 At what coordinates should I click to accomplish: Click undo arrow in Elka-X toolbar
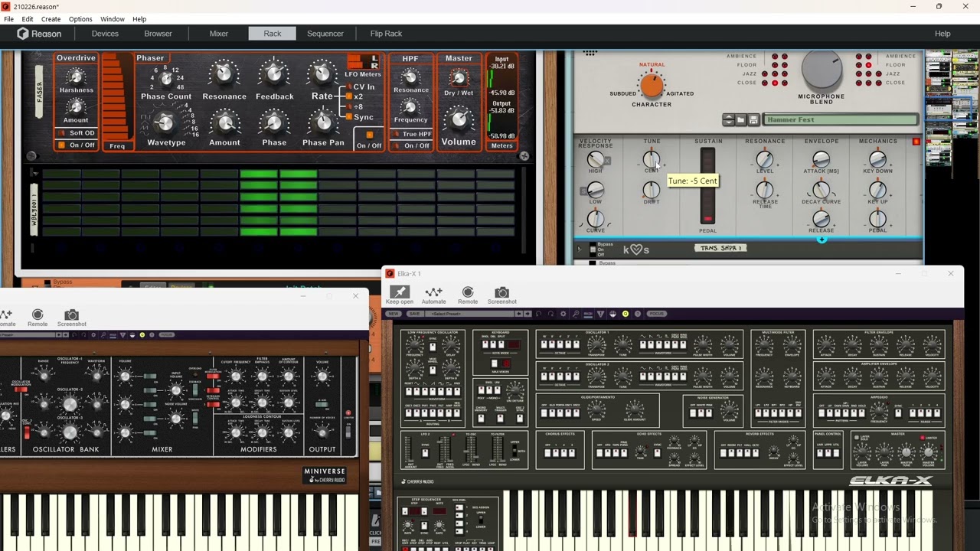pyautogui.click(x=539, y=314)
